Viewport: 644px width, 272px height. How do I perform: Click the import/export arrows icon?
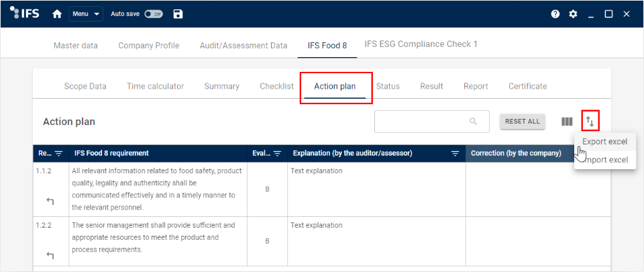(590, 121)
